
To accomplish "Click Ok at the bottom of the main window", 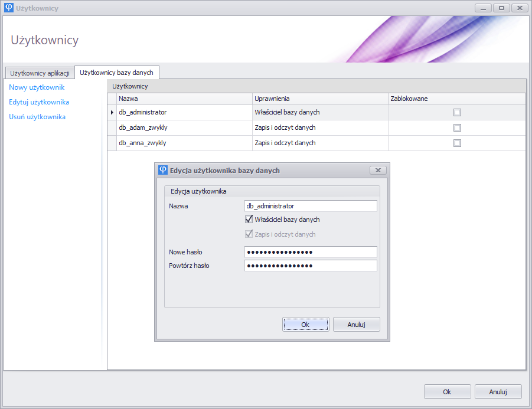I will pyautogui.click(x=447, y=392).
